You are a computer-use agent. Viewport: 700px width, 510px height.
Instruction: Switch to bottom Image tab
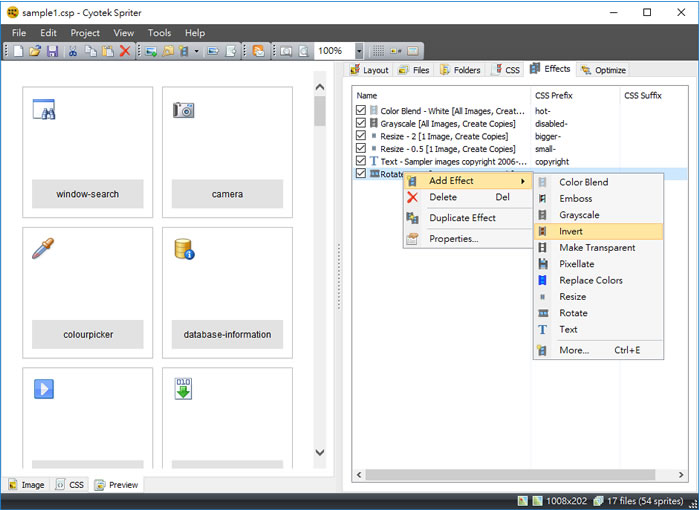pyautogui.click(x=27, y=485)
